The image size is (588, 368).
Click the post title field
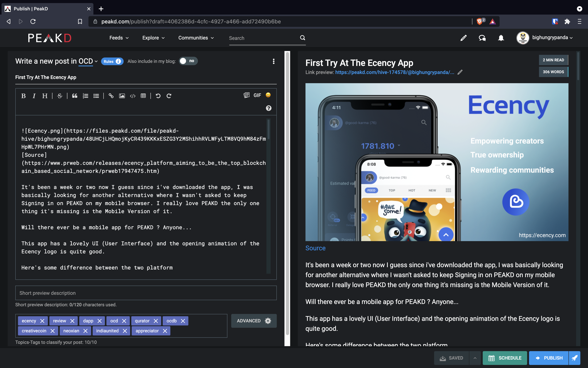coord(146,77)
